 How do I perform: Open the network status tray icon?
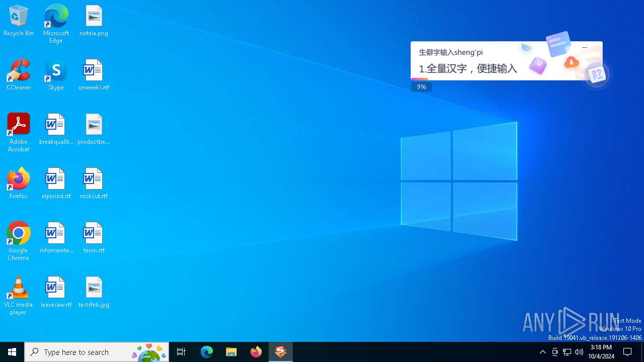click(567, 352)
